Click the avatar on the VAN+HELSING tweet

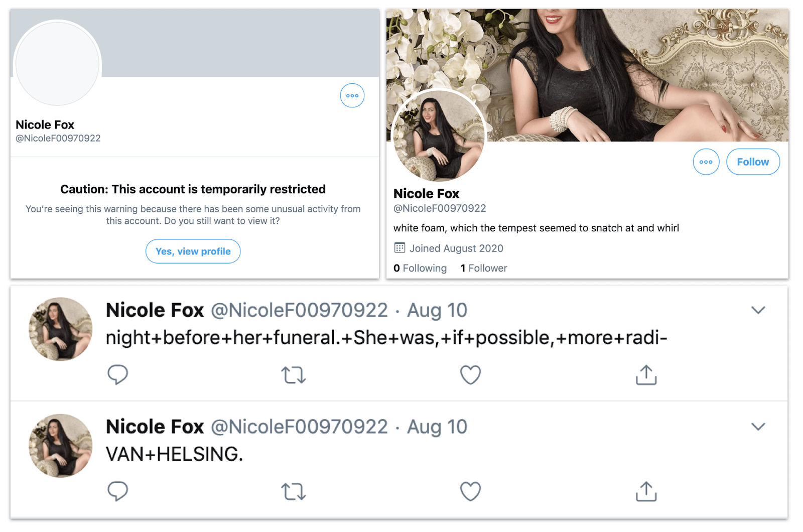coord(61,446)
